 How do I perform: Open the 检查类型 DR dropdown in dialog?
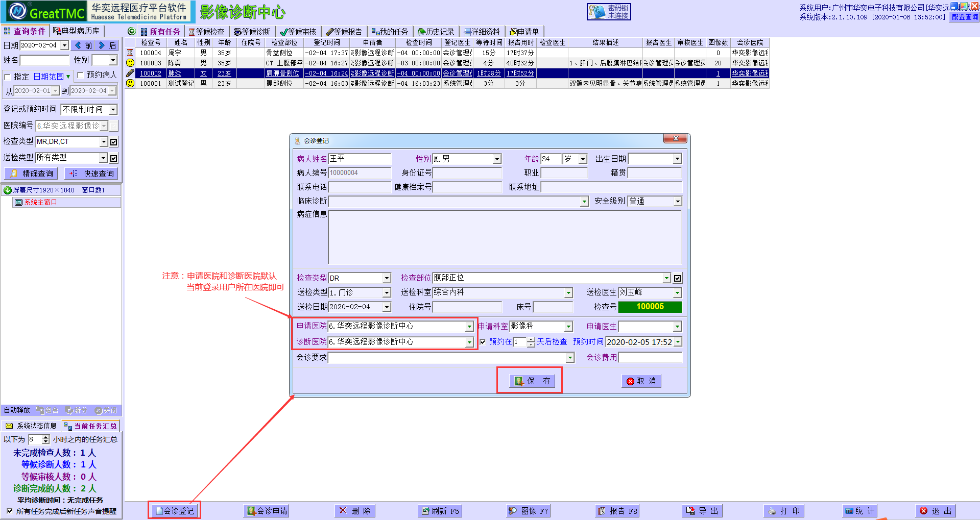[x=387, y=278]
